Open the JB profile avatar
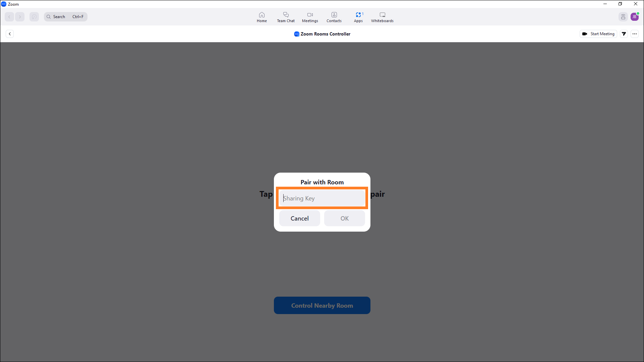This screenshot has width=644, height=362. pos(635,17)
